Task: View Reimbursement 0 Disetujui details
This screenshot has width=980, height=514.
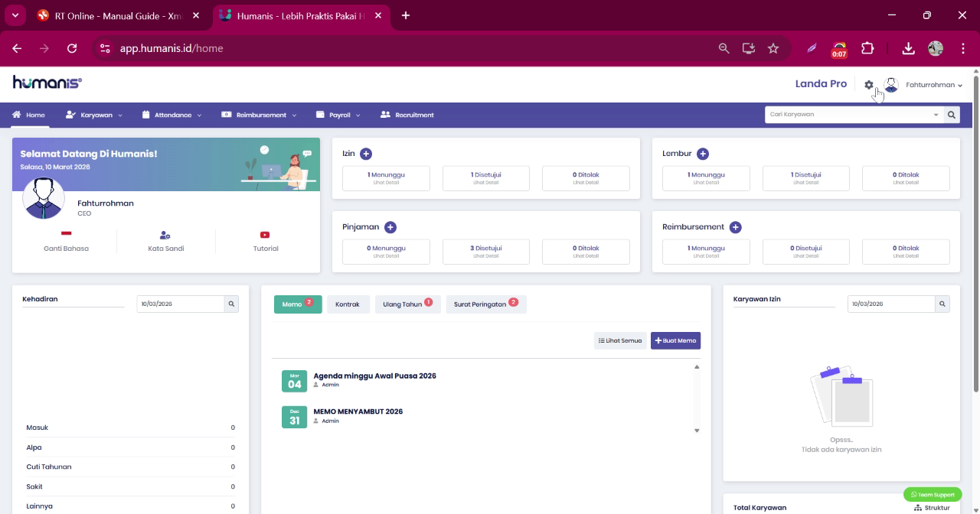Action: tap(806, 252)
